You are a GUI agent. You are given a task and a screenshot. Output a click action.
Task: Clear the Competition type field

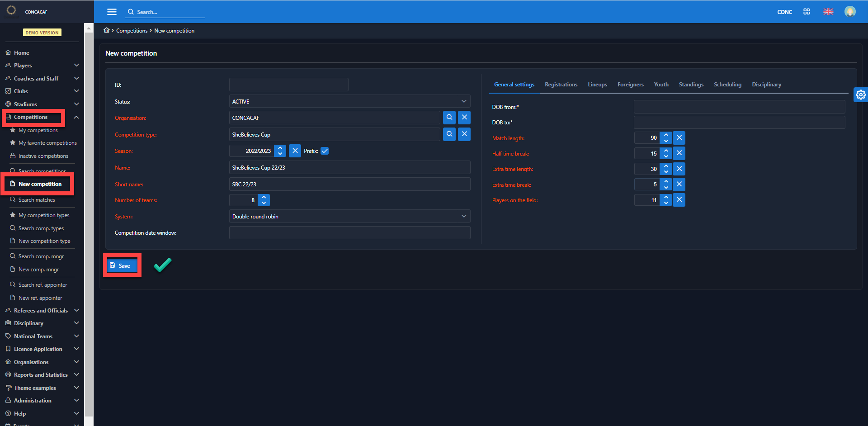464,134
